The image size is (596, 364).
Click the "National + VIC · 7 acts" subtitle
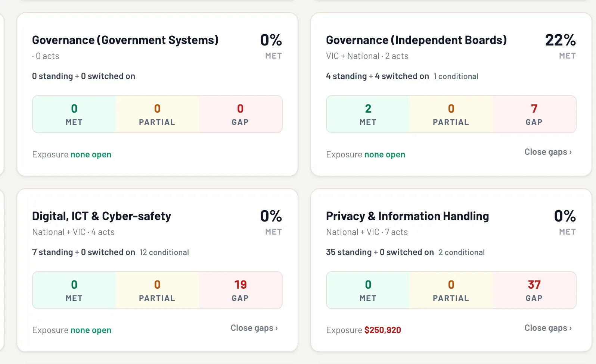tap(367, 232)
